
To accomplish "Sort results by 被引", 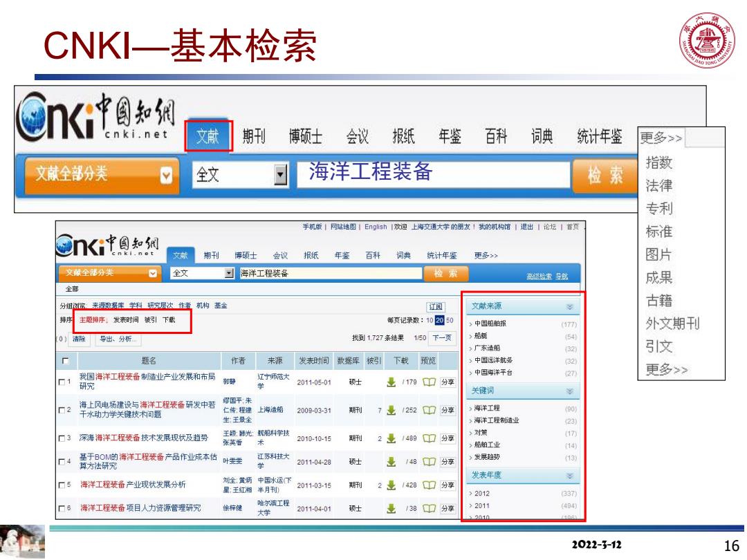I will (x=151, y=320).
